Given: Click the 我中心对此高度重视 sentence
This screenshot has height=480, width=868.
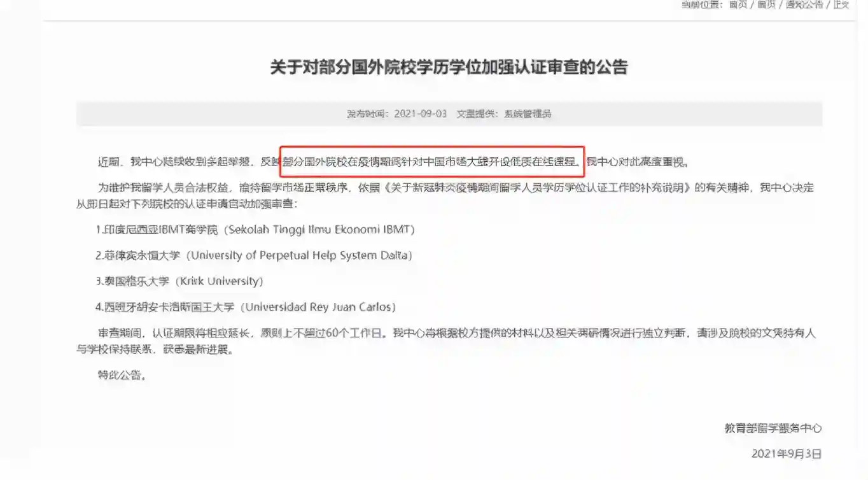Looking at the screenshot, I should 638,162.
